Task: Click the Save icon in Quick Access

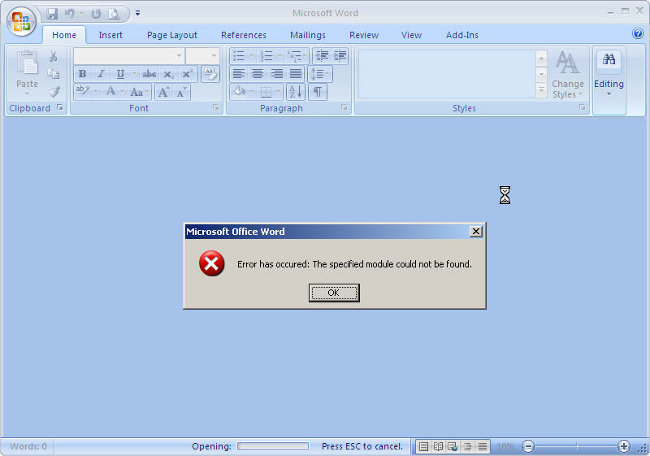Action: 52,14
